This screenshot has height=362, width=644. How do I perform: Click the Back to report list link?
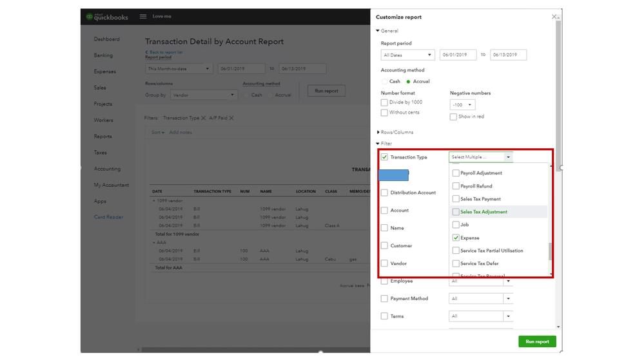pos(166,52)
